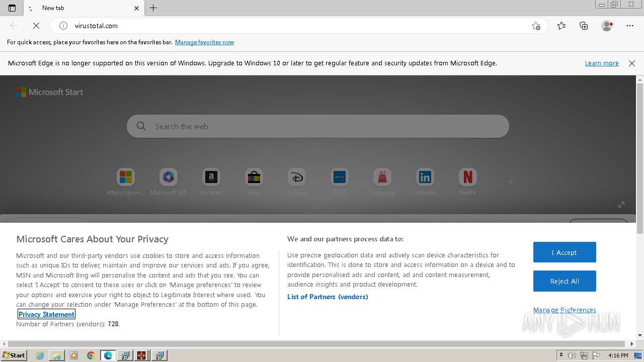Viewport: 644px width, 362px height.
Task: Open the Windows Start menu
Action: [x=14, y=355]
